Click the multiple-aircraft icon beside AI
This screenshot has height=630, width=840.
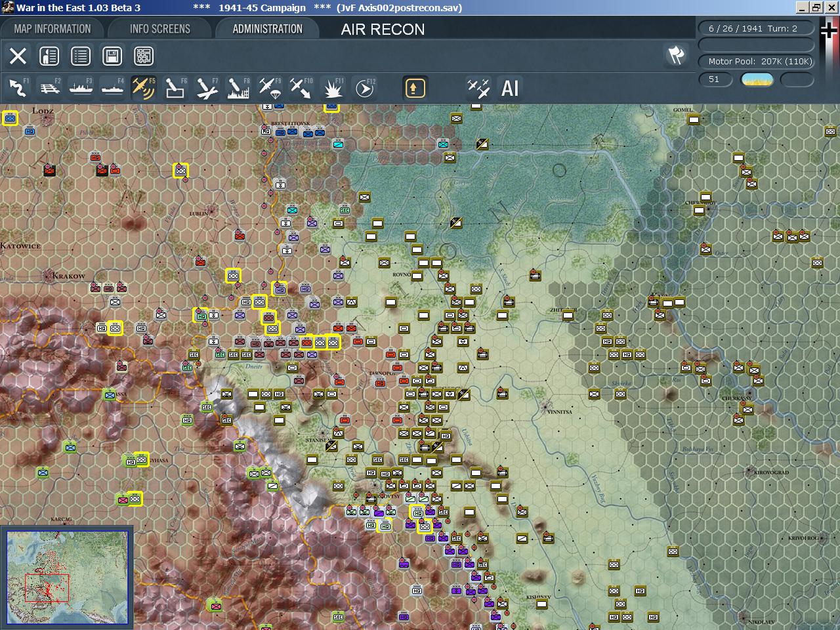pos(478,88)
